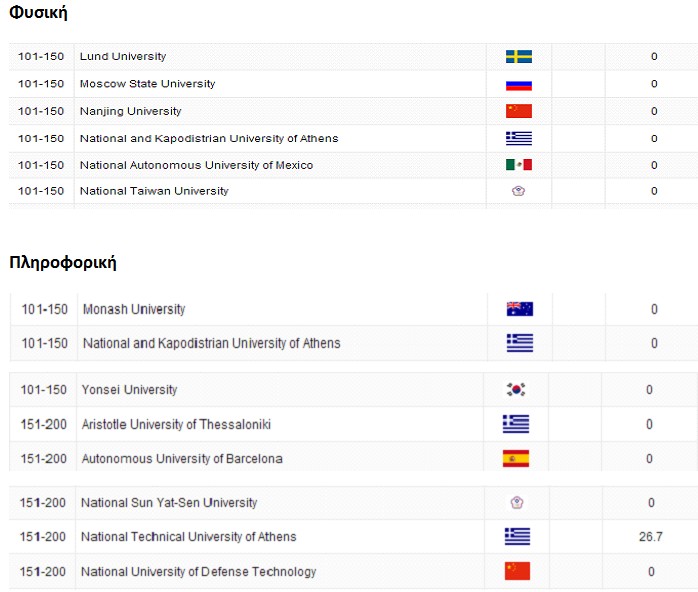The height and width of the screenshot is (592, 698).
Task: Click the 0 score in Defense Technology row
Action: click(x=651, y=572)
